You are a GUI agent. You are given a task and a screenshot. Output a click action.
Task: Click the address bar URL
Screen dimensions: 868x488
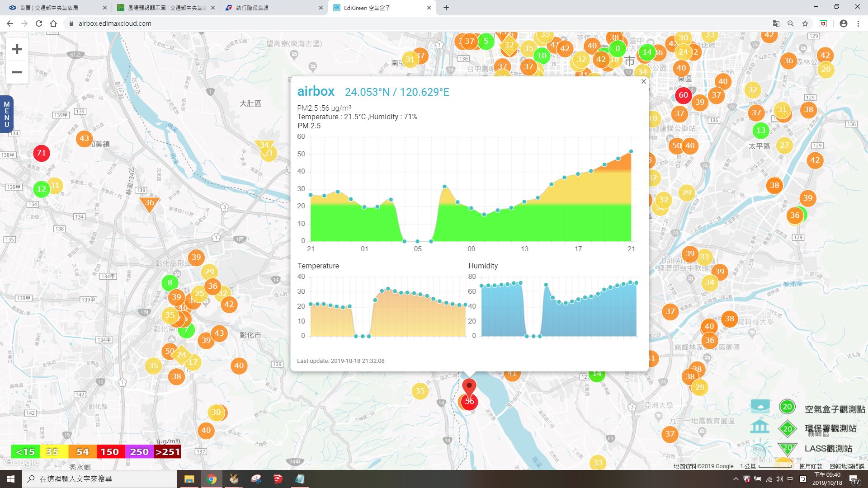click(115, 23)
